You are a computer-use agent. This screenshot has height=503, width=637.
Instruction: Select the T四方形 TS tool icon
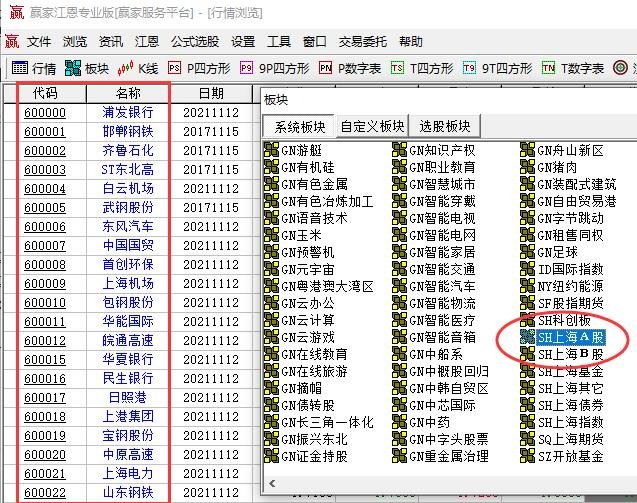(397, 68)
